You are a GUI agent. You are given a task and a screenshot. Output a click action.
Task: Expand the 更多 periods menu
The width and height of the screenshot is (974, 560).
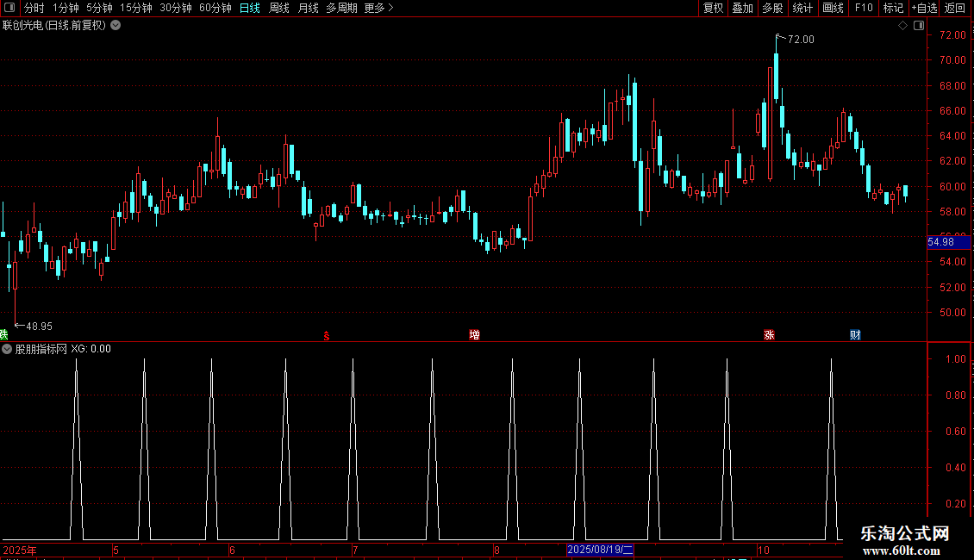click(378, 8)
